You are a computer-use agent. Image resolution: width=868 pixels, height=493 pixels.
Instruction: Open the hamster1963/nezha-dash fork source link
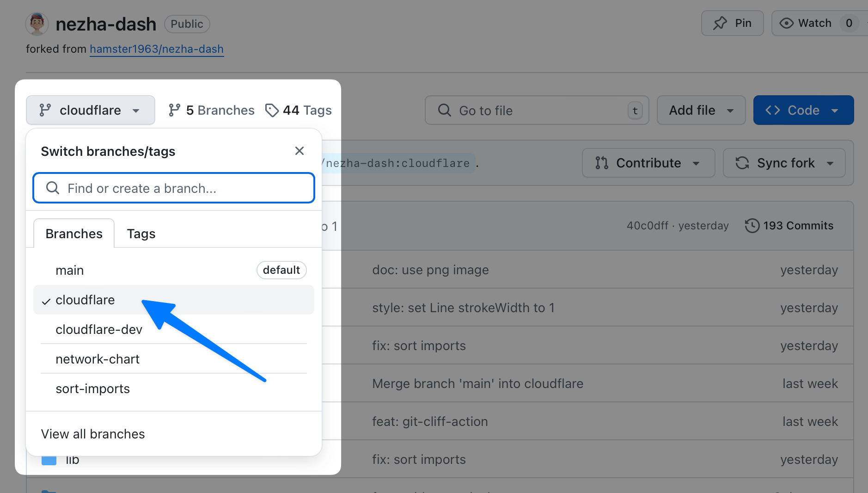click(x=156, y=49)
